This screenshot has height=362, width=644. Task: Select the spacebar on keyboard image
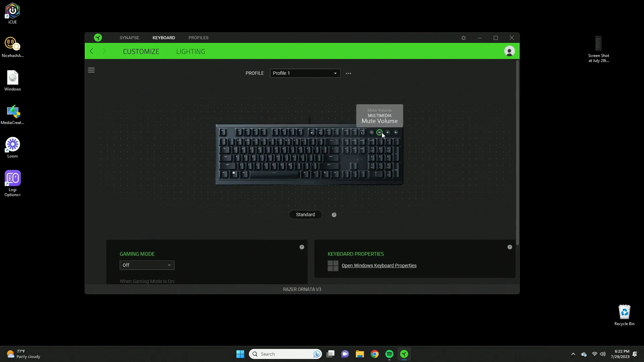pyautogui.click(x=274, y=174)
